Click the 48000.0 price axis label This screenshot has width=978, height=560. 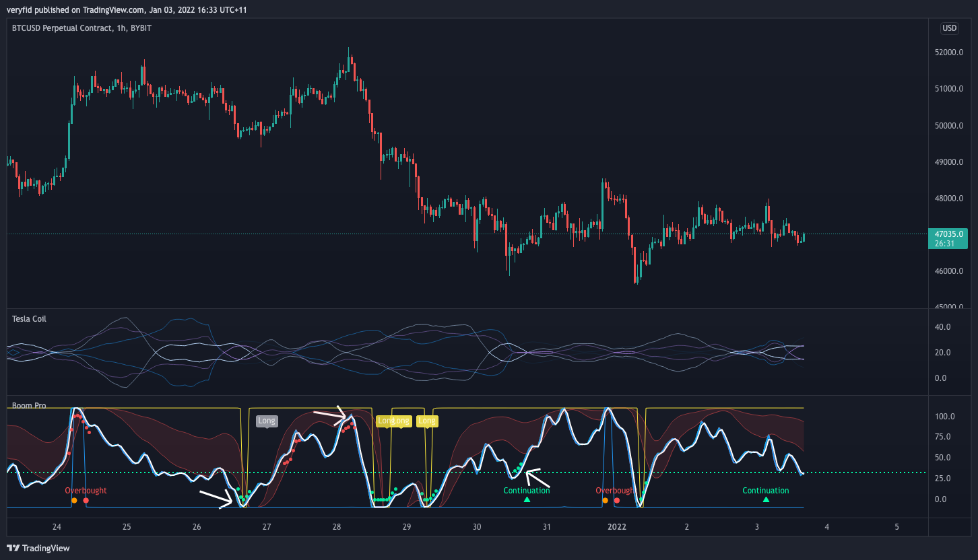click(950, 199)
